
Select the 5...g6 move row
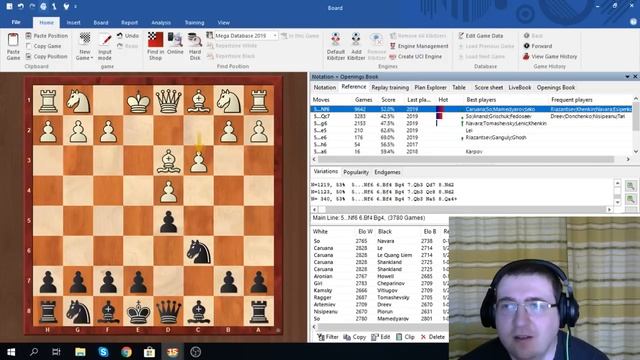(x=471, y=123)
